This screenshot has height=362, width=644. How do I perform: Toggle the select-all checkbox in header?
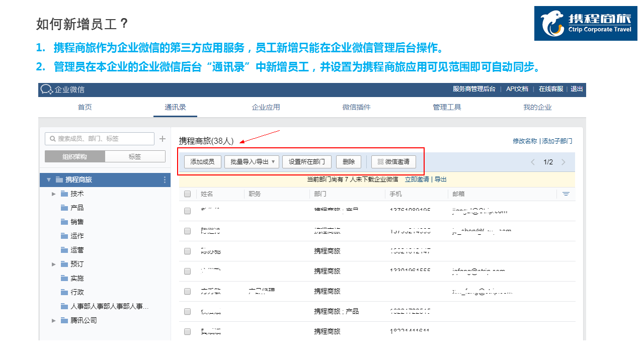tap(187, 194)
